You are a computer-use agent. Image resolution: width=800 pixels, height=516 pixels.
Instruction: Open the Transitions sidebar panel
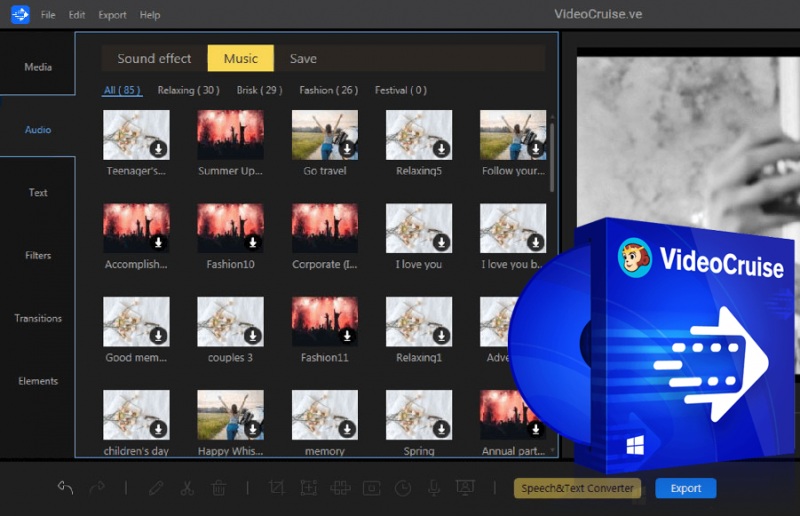[x=38, y=318]
